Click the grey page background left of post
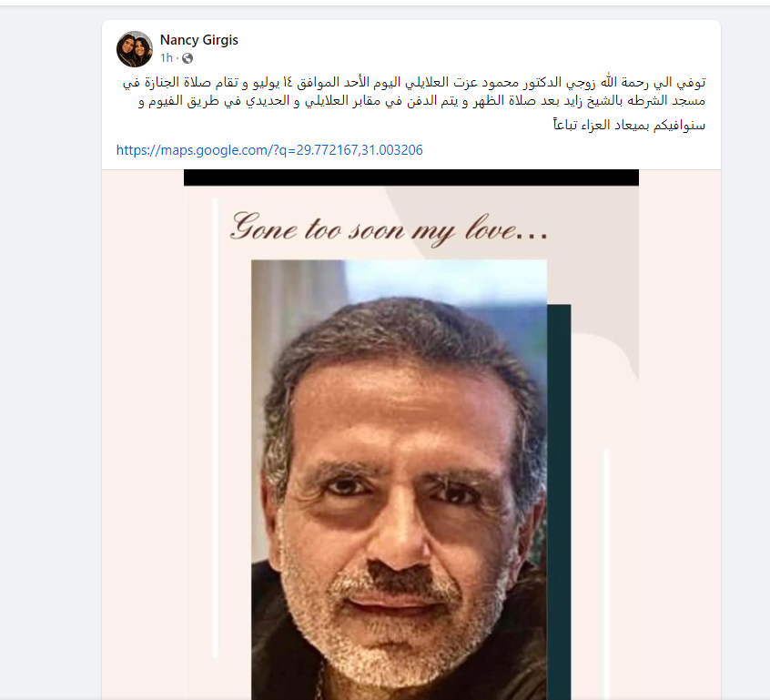Image resolution: width=770 pixels, height=700 pixels. pyautogui.click(x=51, y=344)
